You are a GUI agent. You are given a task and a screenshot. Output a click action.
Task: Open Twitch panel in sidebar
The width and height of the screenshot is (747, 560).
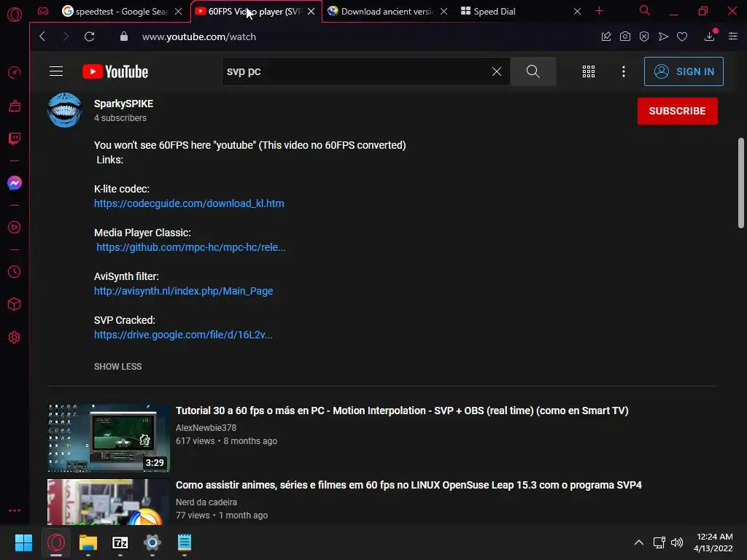pyautogui.click(x=15, y=139)
